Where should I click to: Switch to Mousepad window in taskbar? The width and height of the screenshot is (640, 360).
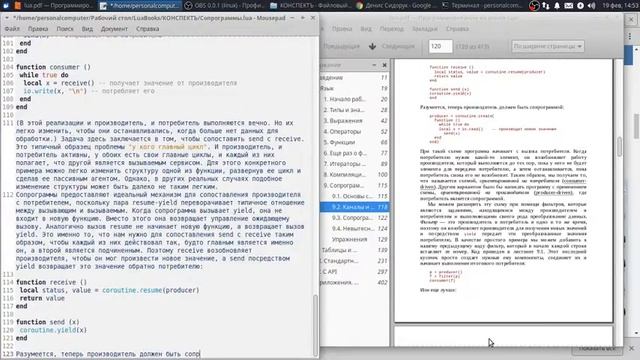[x=139, y=6]
